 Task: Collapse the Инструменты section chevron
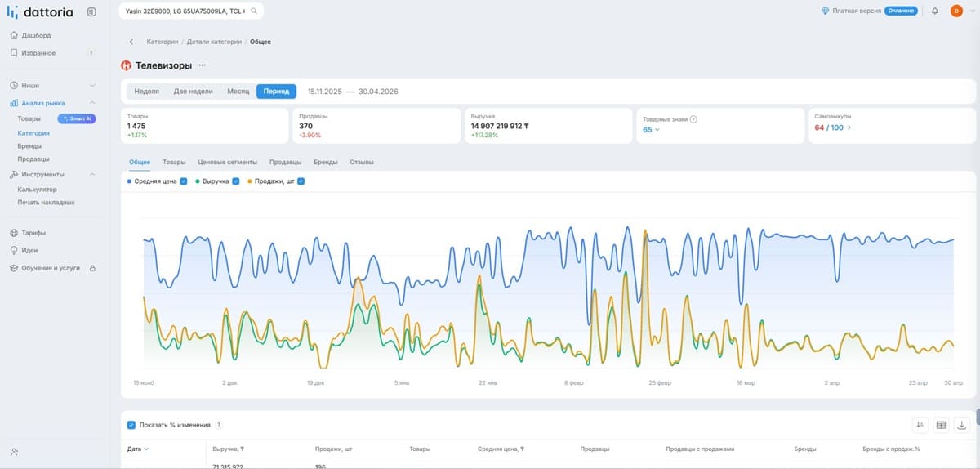(92, 174)
